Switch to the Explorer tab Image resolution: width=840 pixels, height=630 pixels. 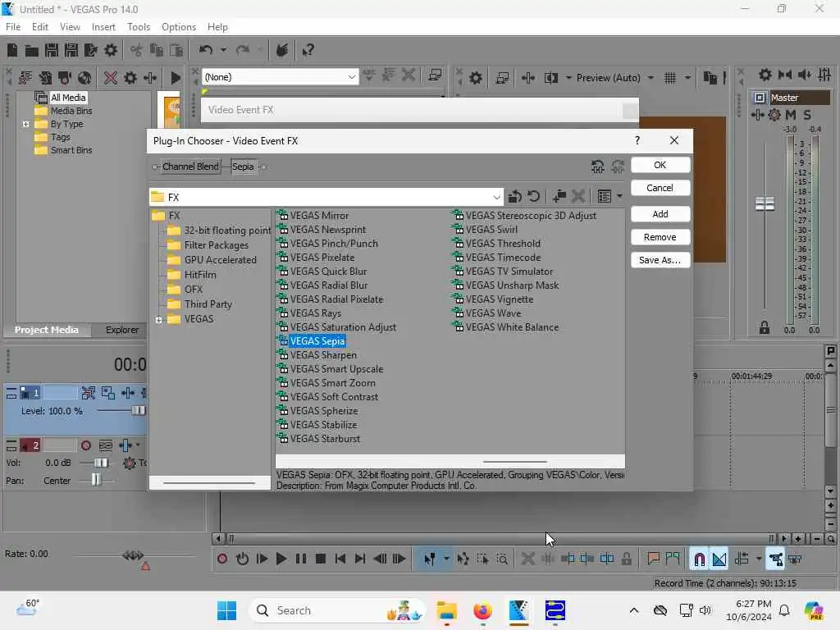[121, 330]
